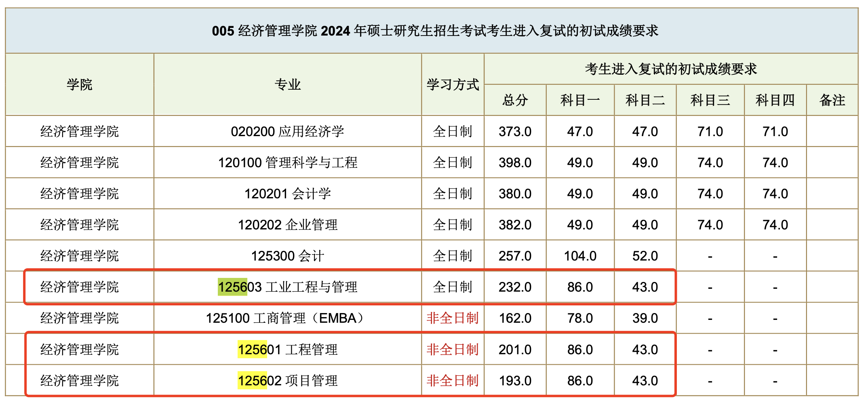Click 全日制 in the 应用经济学 row
The image size is (868, 412).
coord(453,131)
